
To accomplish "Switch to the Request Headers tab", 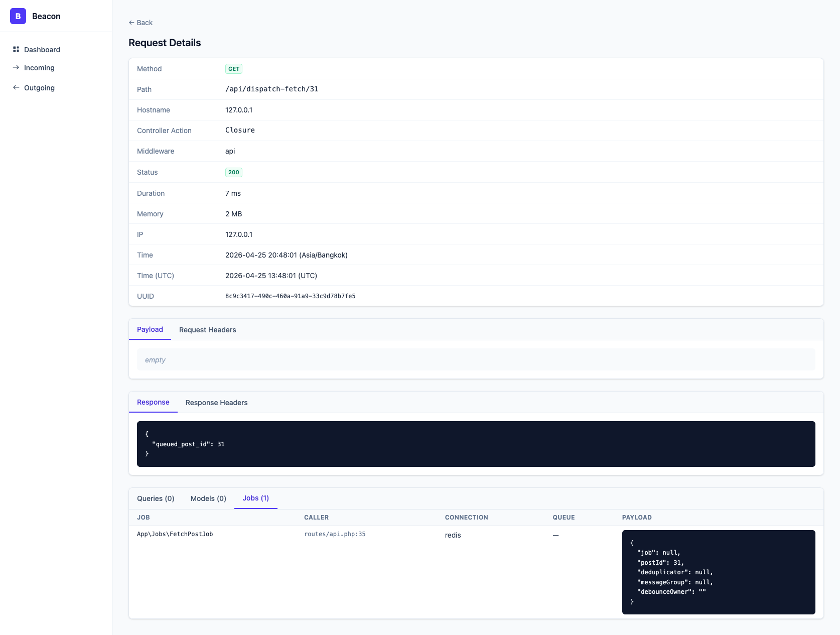I will coord(207,330).
